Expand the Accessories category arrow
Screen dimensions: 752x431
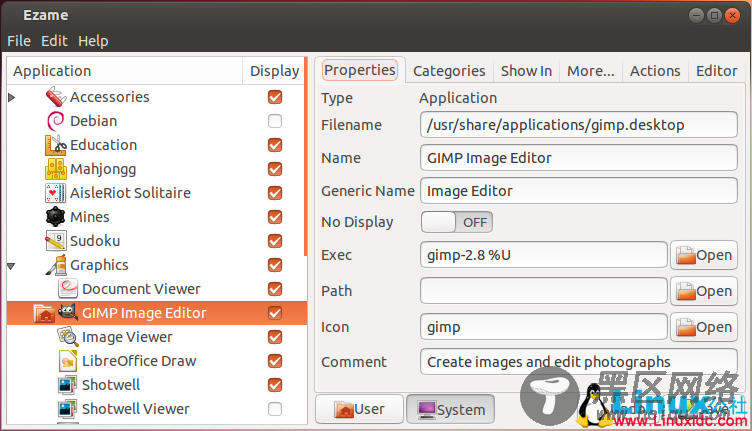[x=12, y=97]
